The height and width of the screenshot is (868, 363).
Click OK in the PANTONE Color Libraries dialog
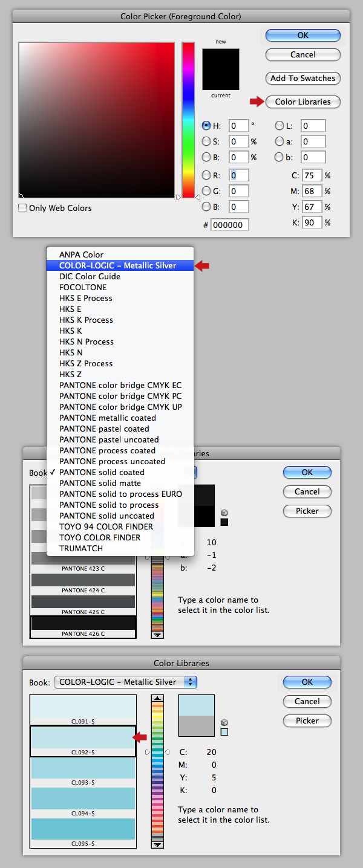(307, 472)
